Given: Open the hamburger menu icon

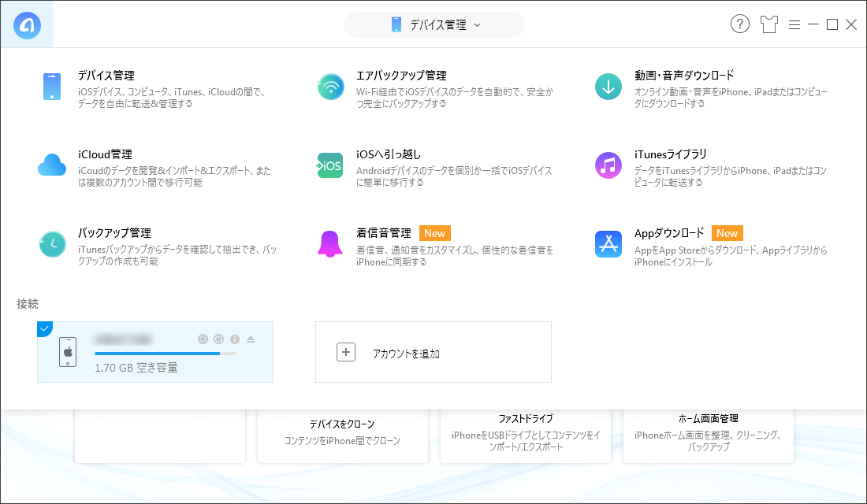Looking at the screenshot, I should [794, 25].
